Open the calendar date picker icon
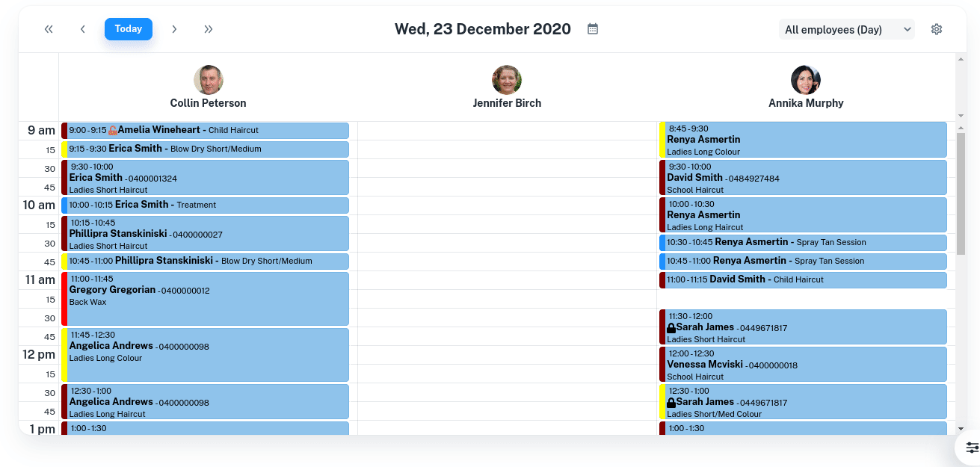Screen dimensions: 980x467 point(593,29)
